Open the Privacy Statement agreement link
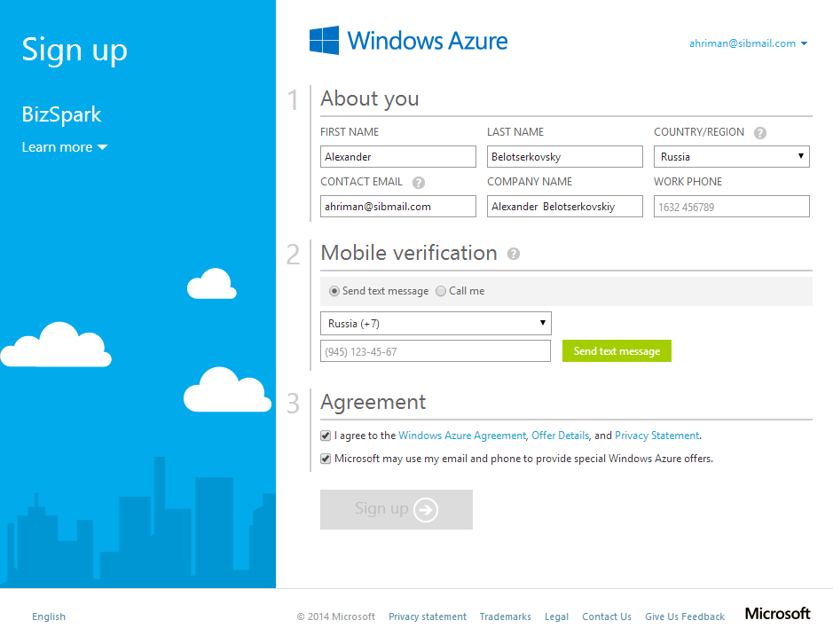Image resolution: width=833 pixels, height=644 pixels. [656, 436]
